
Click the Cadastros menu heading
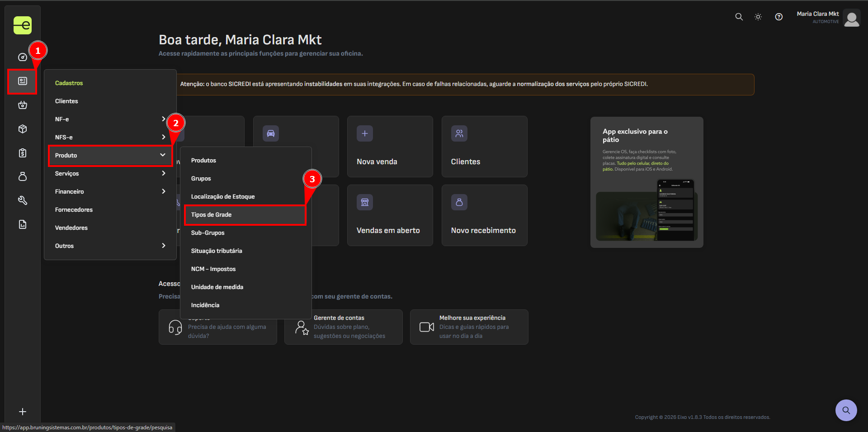click(x=69, y=83)
